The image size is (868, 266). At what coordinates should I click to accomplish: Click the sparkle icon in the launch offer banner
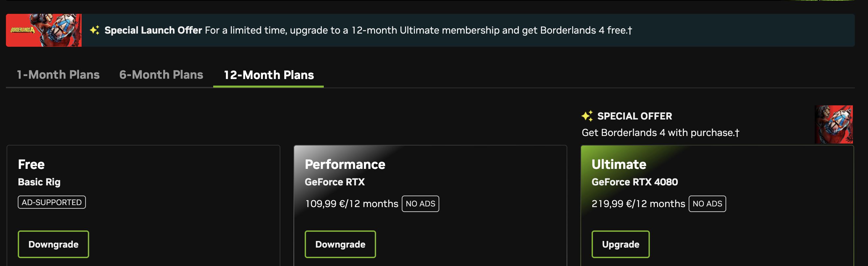click(x=95, y=30)
